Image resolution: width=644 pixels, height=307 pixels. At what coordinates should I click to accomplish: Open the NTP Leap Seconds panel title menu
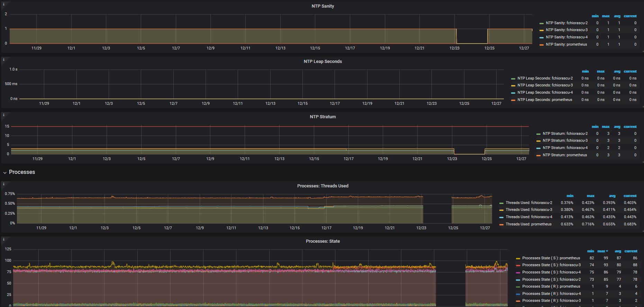[323, 62]
